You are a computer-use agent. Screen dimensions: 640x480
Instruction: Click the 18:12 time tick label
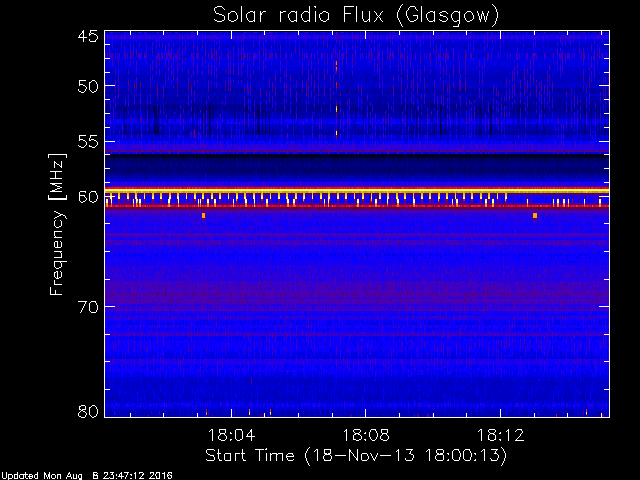pyautogui.click(x=500, y=435)
